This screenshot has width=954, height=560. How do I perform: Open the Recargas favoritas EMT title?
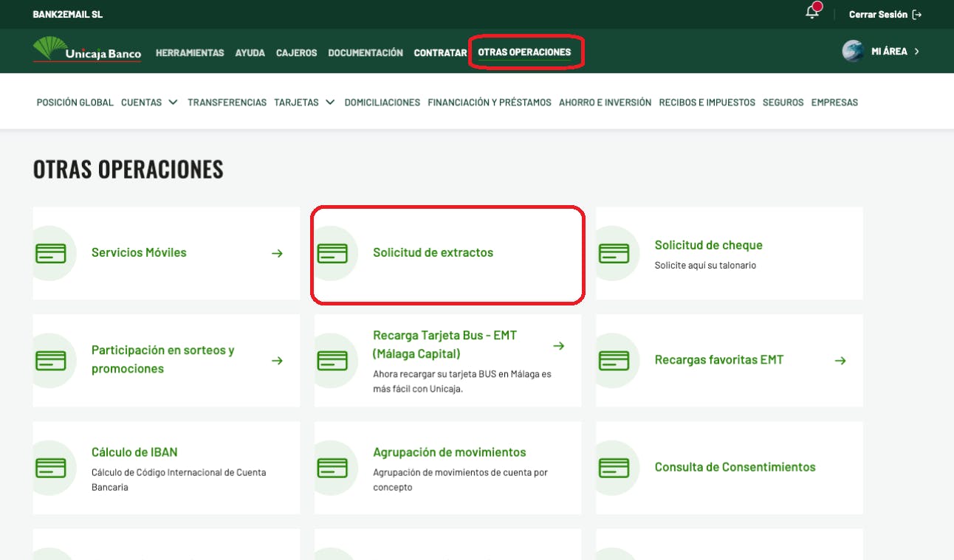pyautogui.click(x=719, y=360)
